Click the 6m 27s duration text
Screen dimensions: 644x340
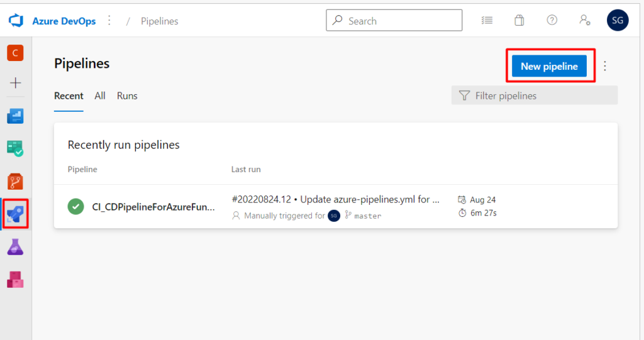[x=484, y=213]
